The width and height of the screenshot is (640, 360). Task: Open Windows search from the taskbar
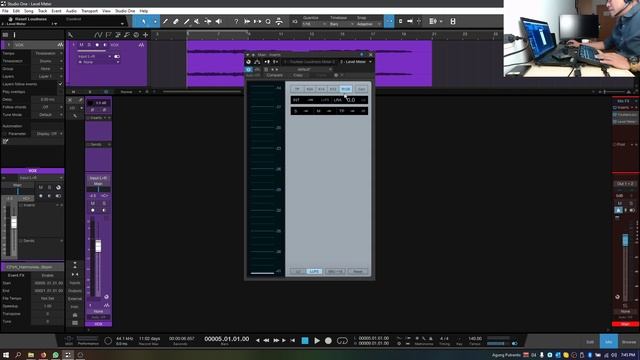coord(18,355)
